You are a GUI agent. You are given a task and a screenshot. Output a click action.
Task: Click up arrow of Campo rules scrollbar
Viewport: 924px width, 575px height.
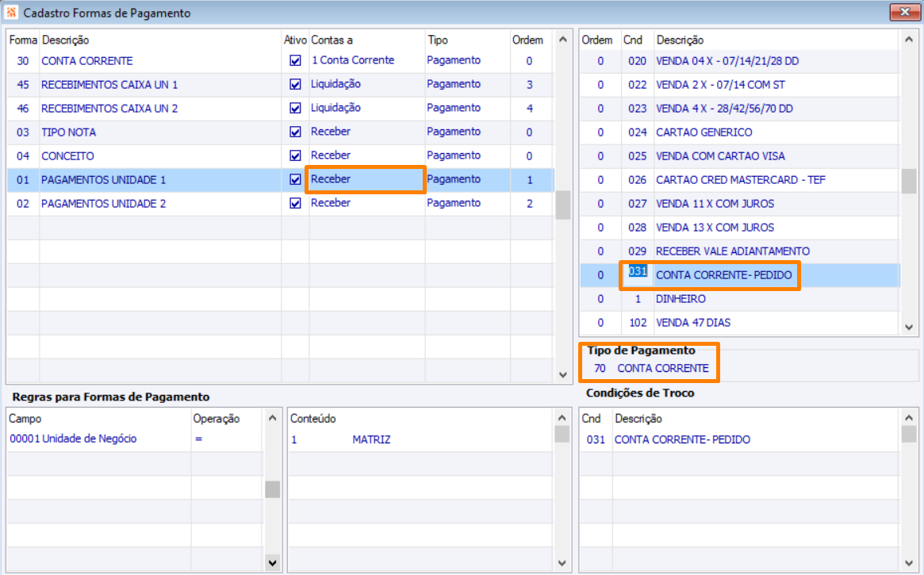(x=272, y=418)
